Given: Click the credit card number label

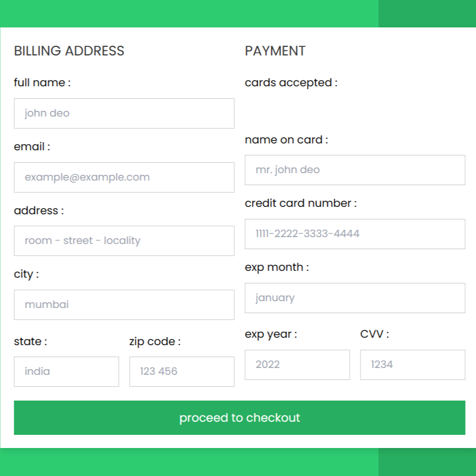Looking at the screenshot, I should tap(301, 203).
